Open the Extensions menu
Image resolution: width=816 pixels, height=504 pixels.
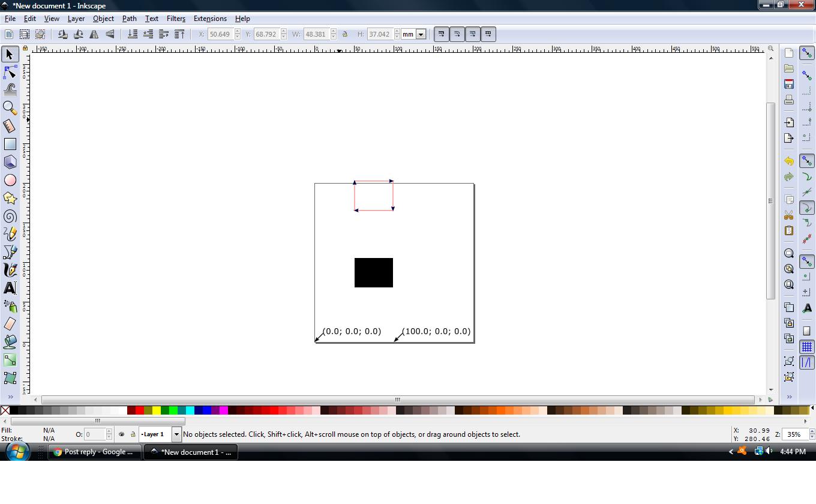(210, 19)
